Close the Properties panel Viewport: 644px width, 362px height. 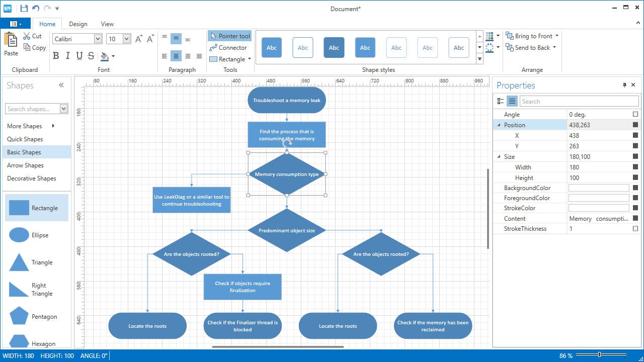[633, 85]
